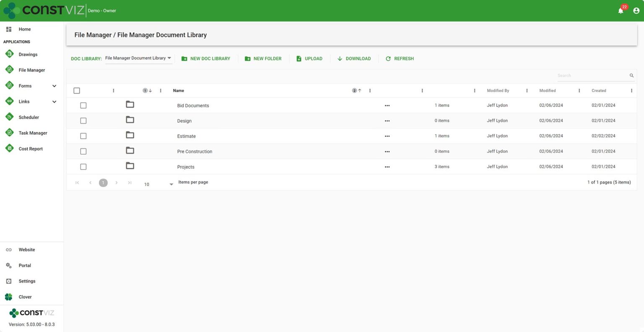Open the Clover integration
This screenshot has width=644, height=332.
click(25, 297)
